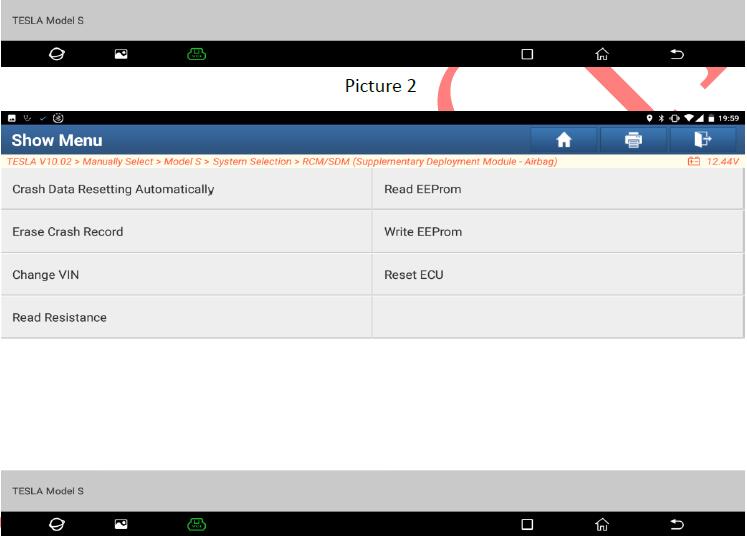This screenshot has width=747, height=536.
Task: Open the Change VIN function
Action: 186,274
